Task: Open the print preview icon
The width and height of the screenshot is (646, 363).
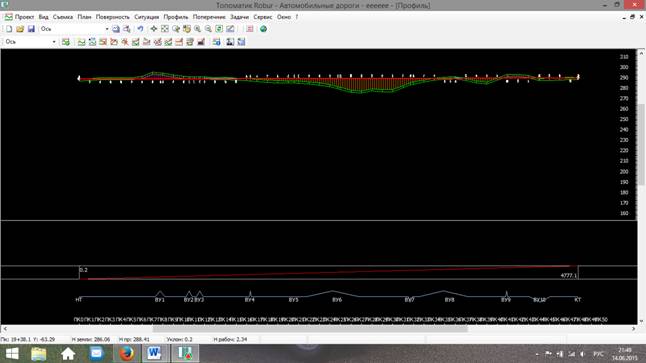Action: tap(126, 29)
